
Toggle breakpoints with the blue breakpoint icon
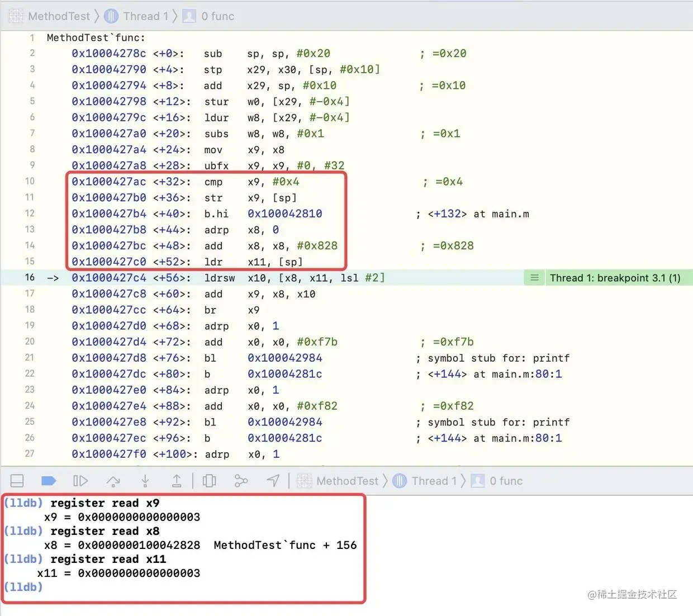tap(49, 481)
